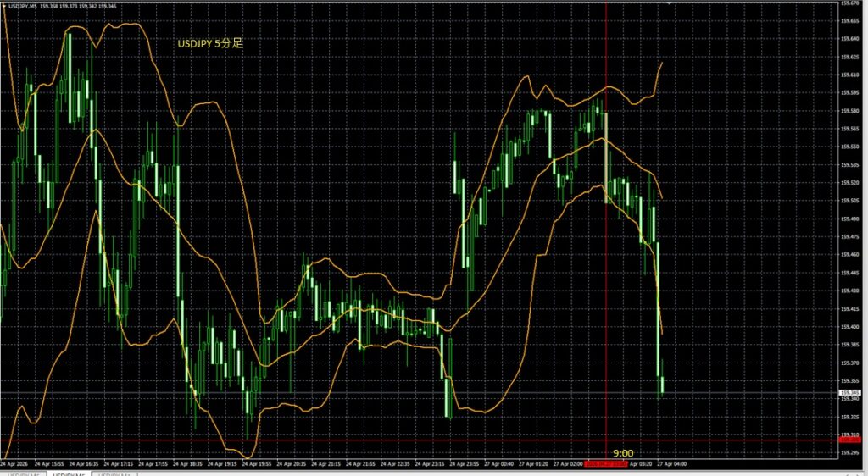Click time axis label '24 Apr 18:35'
Image resolution: width=868 pixels, height=476 pixels.
coord(188,464)
